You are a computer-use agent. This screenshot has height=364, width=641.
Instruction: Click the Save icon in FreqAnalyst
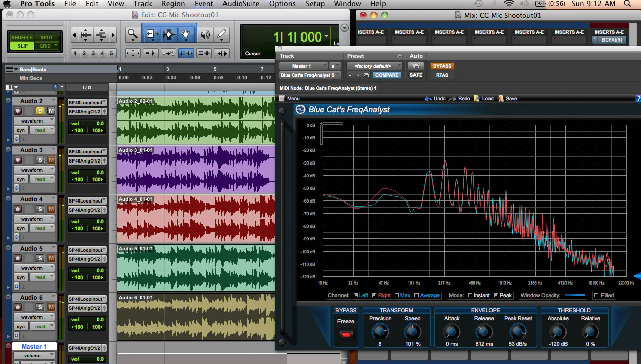click(x=501, y=99)
